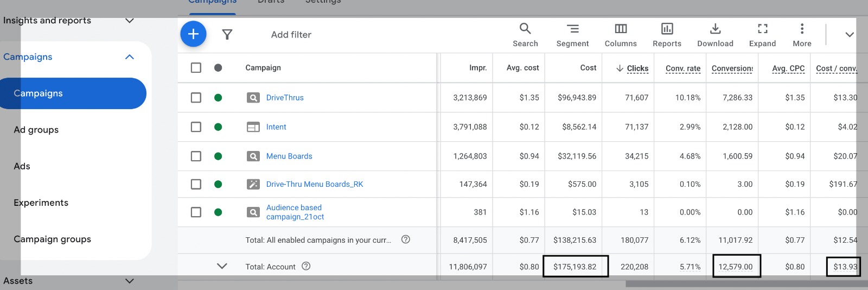The image size is (868, 290).
Task: Click the sort arrow on the Clicks column
Action: (620, 68)
